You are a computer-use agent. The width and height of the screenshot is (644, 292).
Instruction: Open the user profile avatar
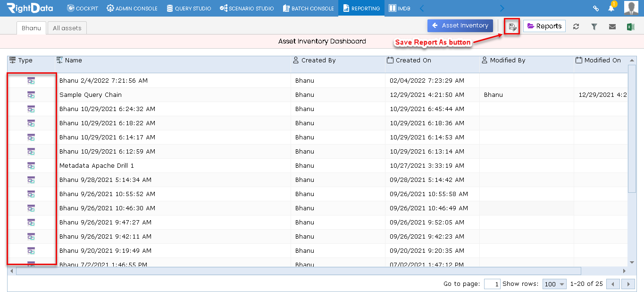631,8
